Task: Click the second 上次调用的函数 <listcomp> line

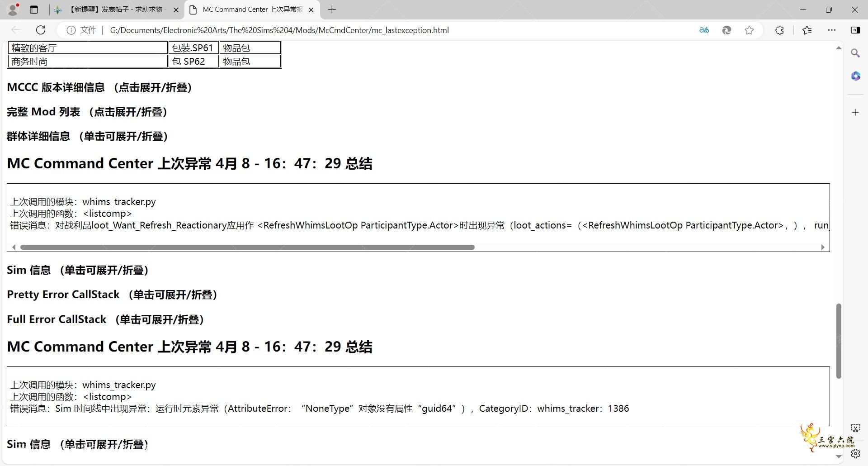Action: pos(71,397)
